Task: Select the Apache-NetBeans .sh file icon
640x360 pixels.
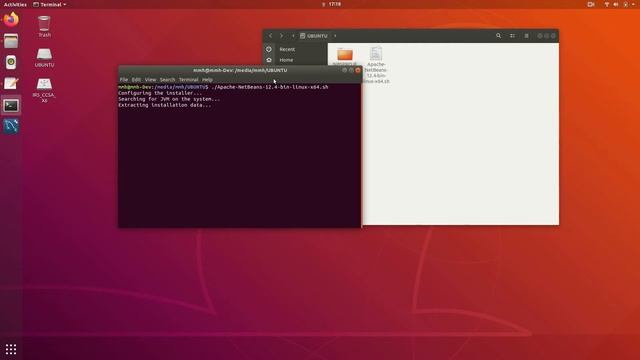Action: [x=376, y=53]
